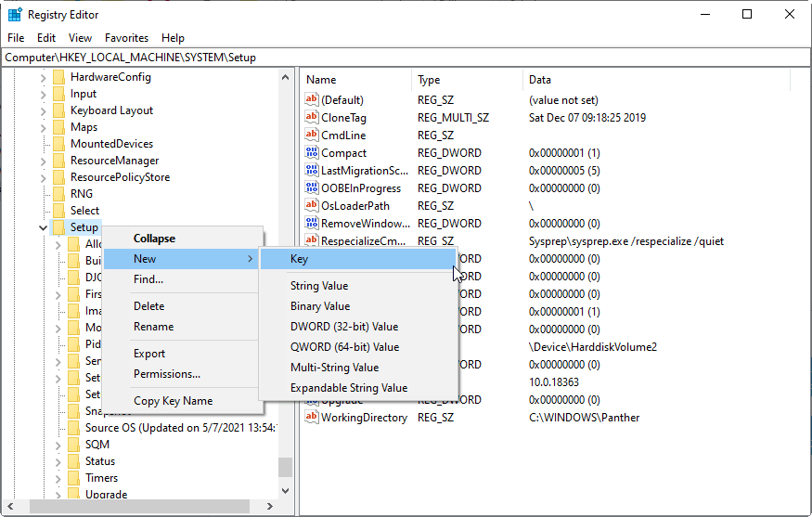
Task: Click the RNG folder icon
Action: (x=59, y=194)
